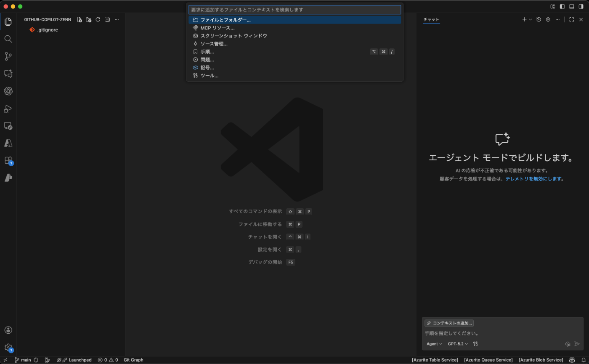The height and width of the screenshot is (364, 589).
Task: Open the Explorer view in activity bar
Action: coord(8,21)
